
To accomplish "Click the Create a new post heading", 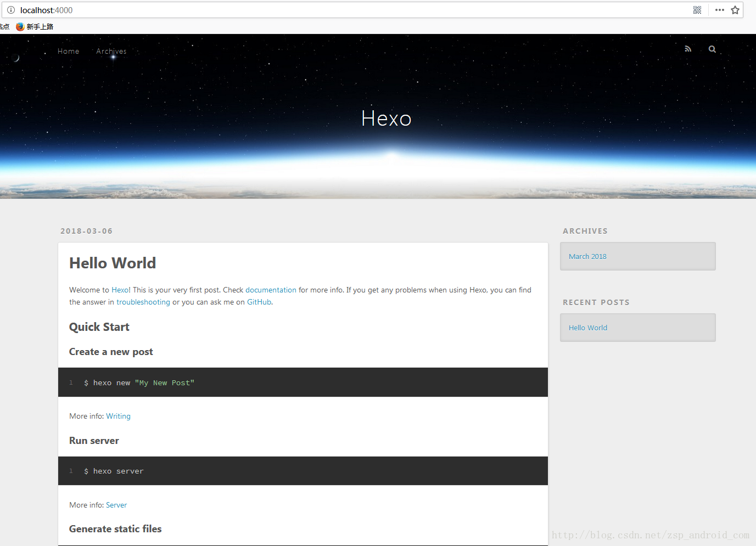I will point(111,352).
